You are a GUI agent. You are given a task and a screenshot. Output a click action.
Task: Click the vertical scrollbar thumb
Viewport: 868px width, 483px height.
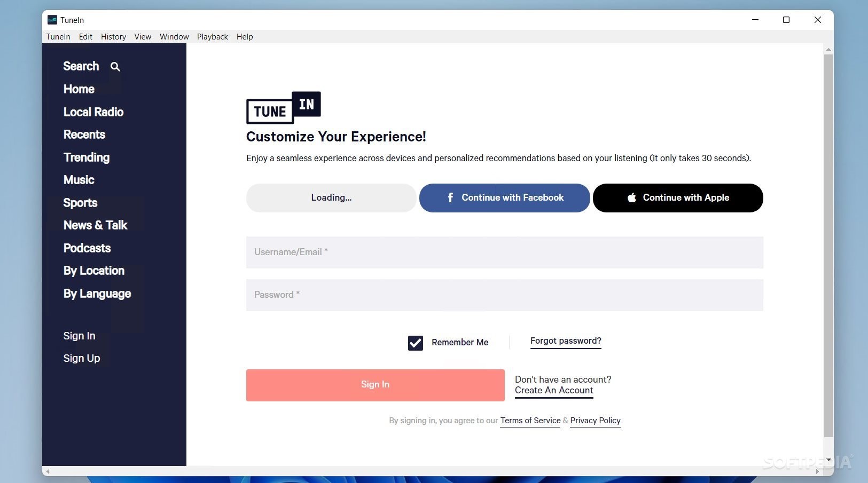point(828,246)
